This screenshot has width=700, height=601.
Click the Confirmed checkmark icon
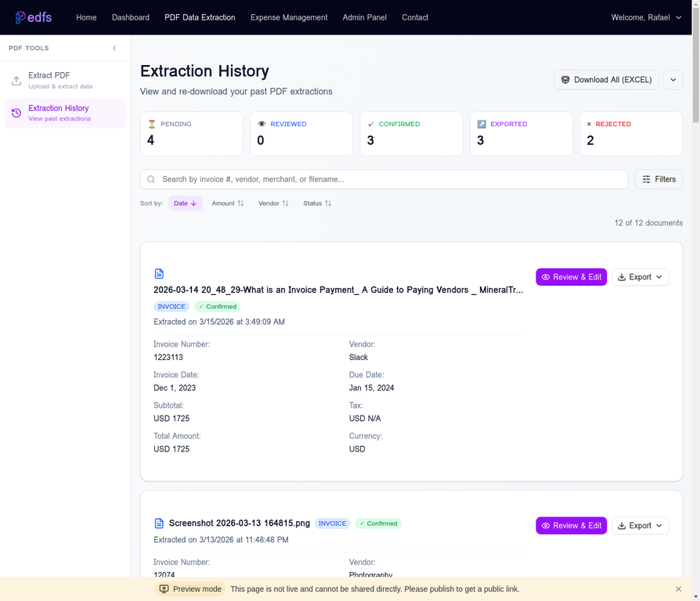click(371, 124)
